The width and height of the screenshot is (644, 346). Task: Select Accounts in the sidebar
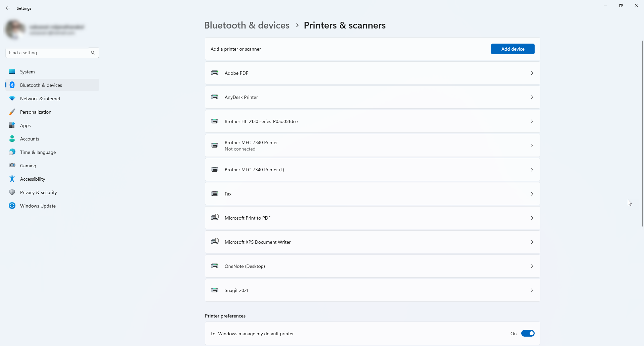[52, 139]
